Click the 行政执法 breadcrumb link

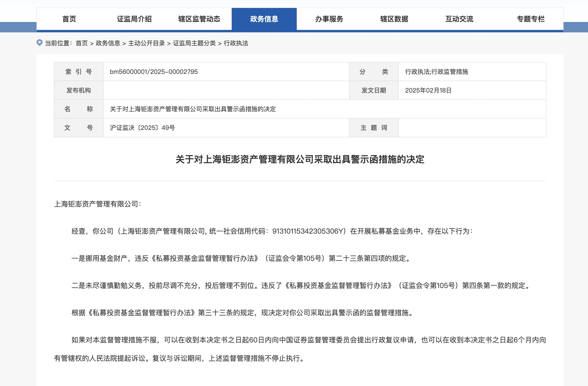pos(236,43)
